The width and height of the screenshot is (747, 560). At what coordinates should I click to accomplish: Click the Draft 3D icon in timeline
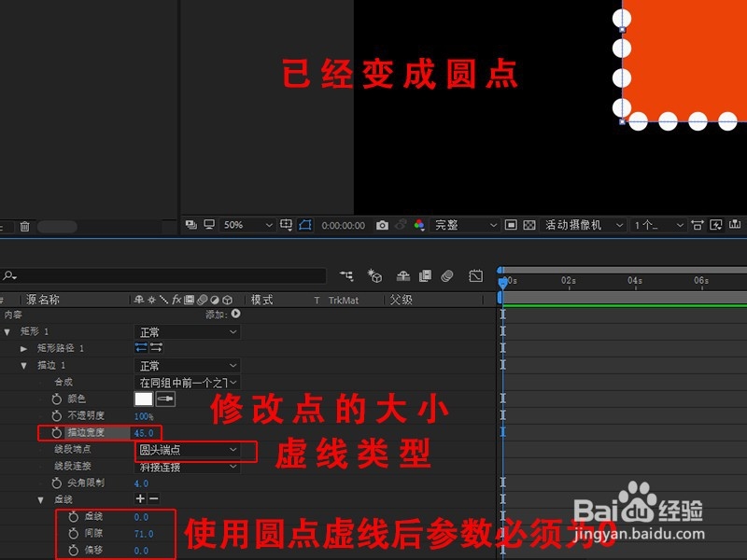pyautogui.click(x=375, y=275)
